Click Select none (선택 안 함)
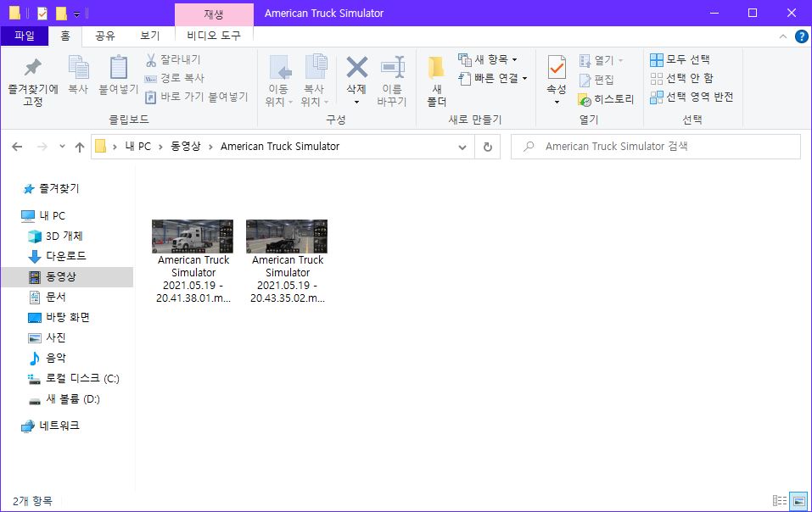The image size is (812, 512). pyautogui.click(x=681, y=78)
